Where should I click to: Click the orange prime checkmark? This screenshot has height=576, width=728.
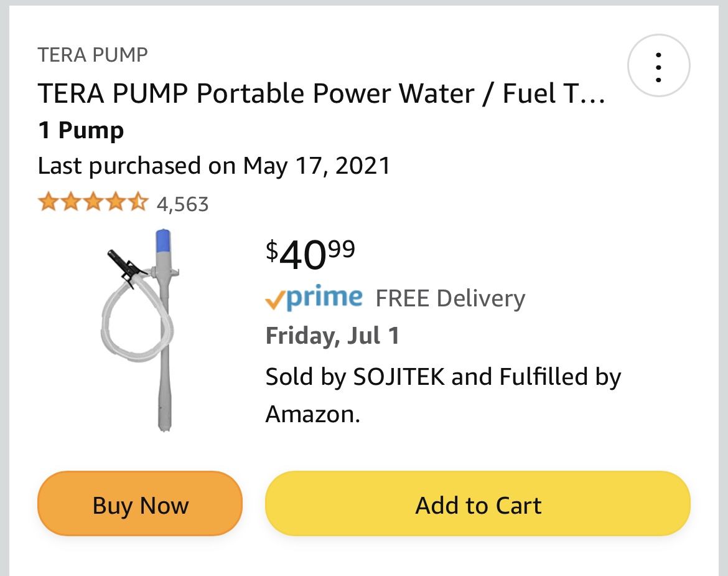274,301
